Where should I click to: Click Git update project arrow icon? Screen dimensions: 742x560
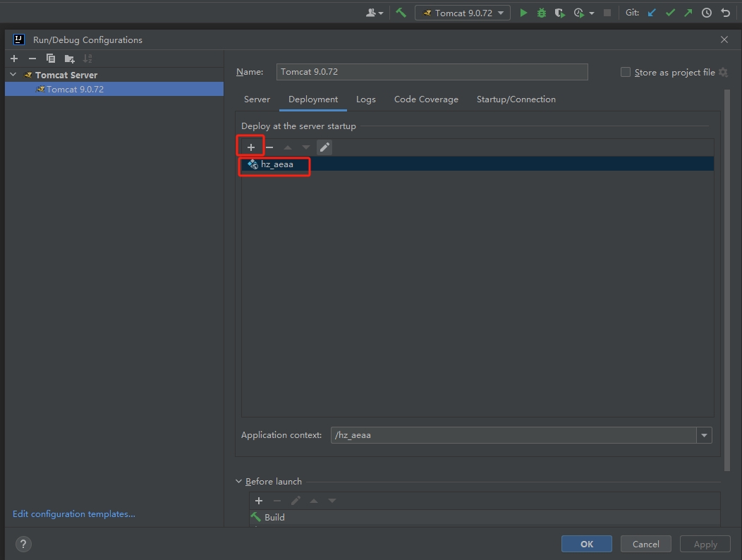pos(652,13)
